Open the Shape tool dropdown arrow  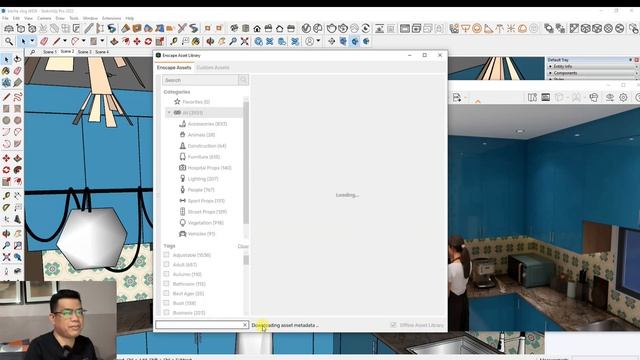[102, 41]
